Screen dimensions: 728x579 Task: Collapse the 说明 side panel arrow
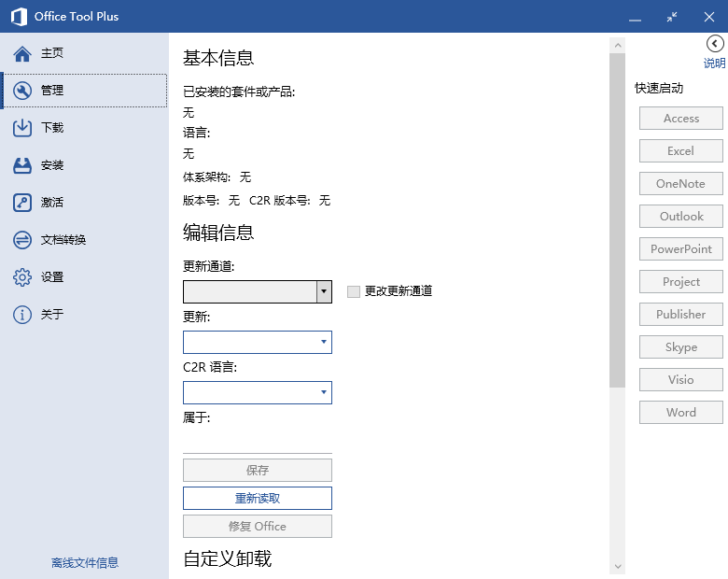pyautogui.click(x=715, y=44)
